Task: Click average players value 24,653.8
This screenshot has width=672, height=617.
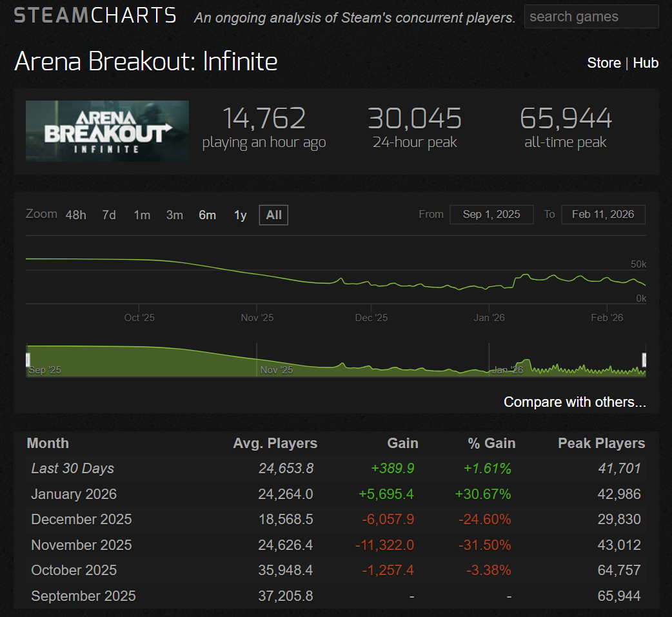Action: pos(286,468)
